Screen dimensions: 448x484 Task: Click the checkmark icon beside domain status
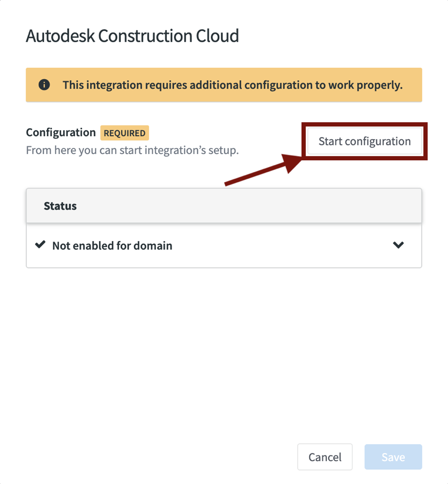[x=40, y=245]
